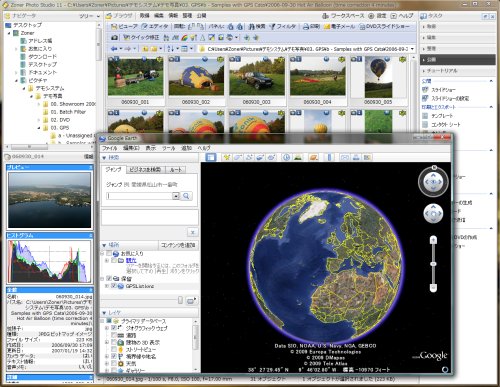Click the Places opacity slider handle
This screenshot has width=500, height=387.
click(180, 300)
